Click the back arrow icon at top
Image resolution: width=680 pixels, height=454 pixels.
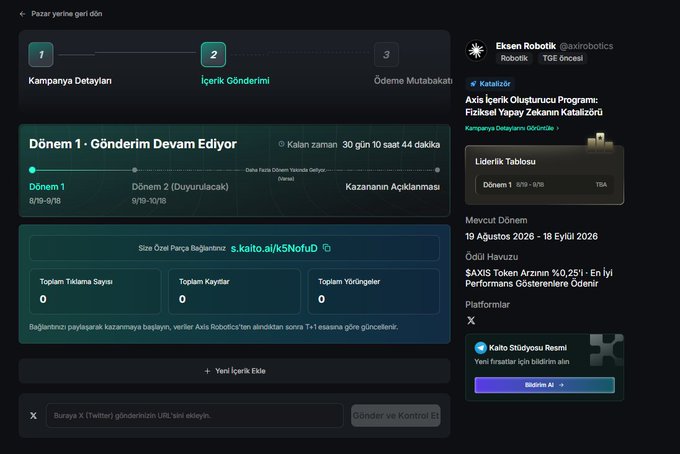pos(22,14)
